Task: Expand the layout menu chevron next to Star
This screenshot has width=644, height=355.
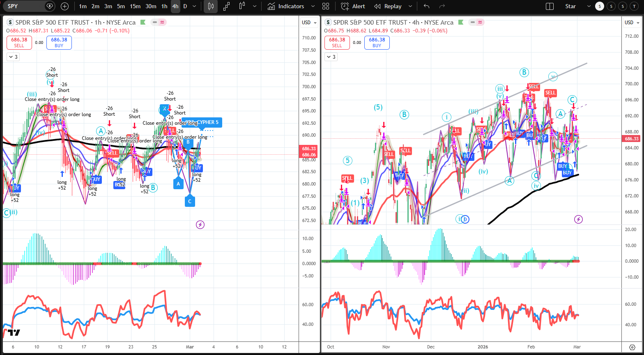Action: coord(589,6)
